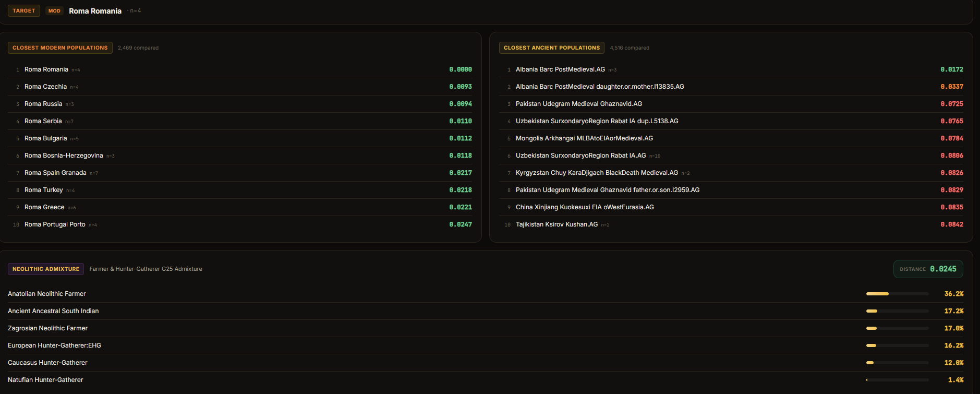The image size is (980, 394).
Task: Select Mongolia Arkhangai MLBAtoEIAorMedieval.AG row
Action: tap(731, 138)
